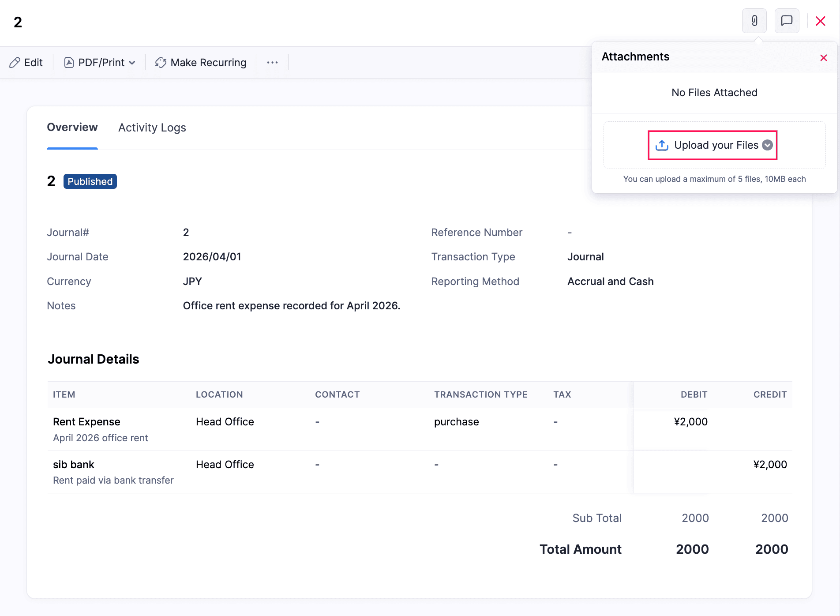Image resolution: width=840 pixels, height=616 pixels.
Task: Click the Make Recurring button label
Action: coord(208,63)
